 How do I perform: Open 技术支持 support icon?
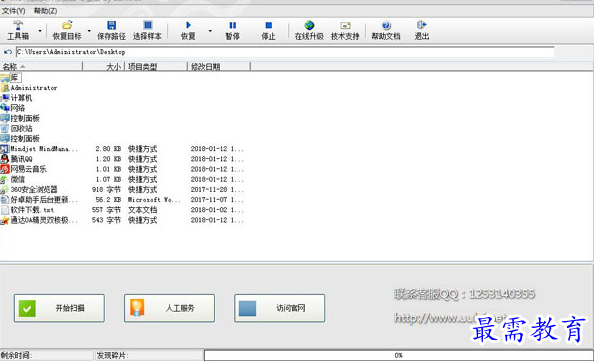point(345,25)
